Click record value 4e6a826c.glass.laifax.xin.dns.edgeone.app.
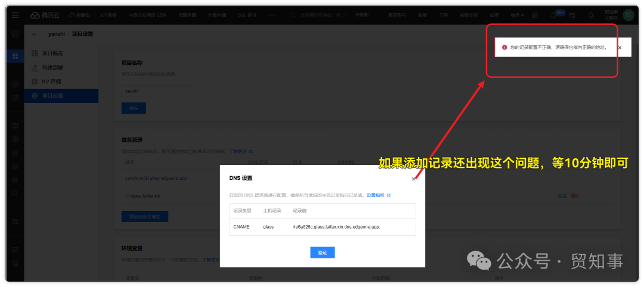Screen dimensions: 644x287 [x=336, y=227]
